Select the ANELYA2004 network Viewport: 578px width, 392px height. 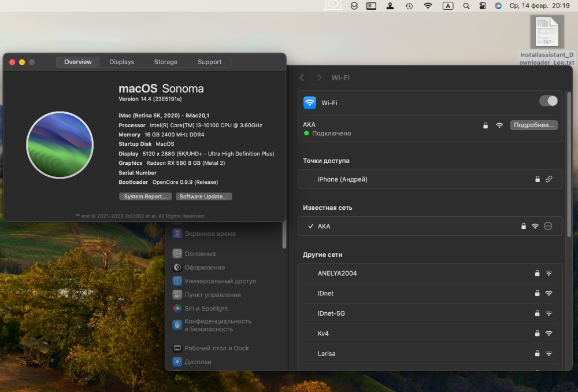tap(430, 273)
